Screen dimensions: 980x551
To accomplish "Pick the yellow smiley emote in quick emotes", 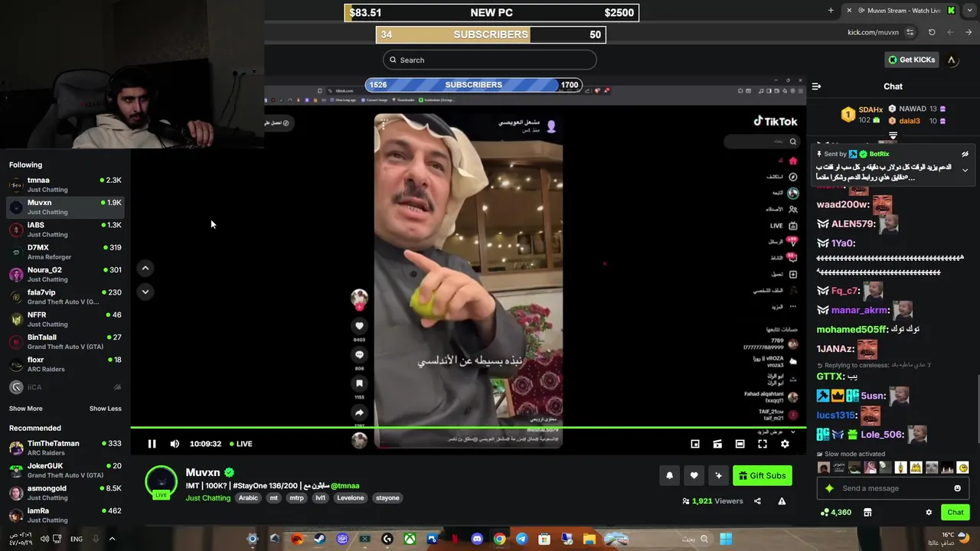I will (x=963, y=468).
